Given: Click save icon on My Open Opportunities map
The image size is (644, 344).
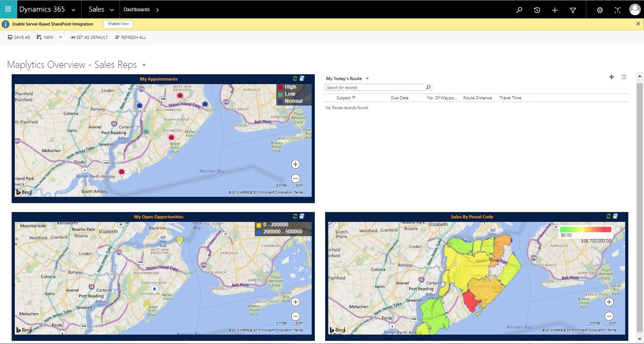Looking at the screenshot, I should click(302, 217).
